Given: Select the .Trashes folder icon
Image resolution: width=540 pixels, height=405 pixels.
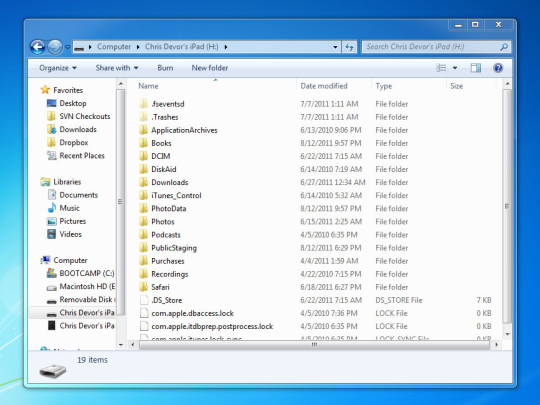Looking at the screenshot, I should pos(144,117).
